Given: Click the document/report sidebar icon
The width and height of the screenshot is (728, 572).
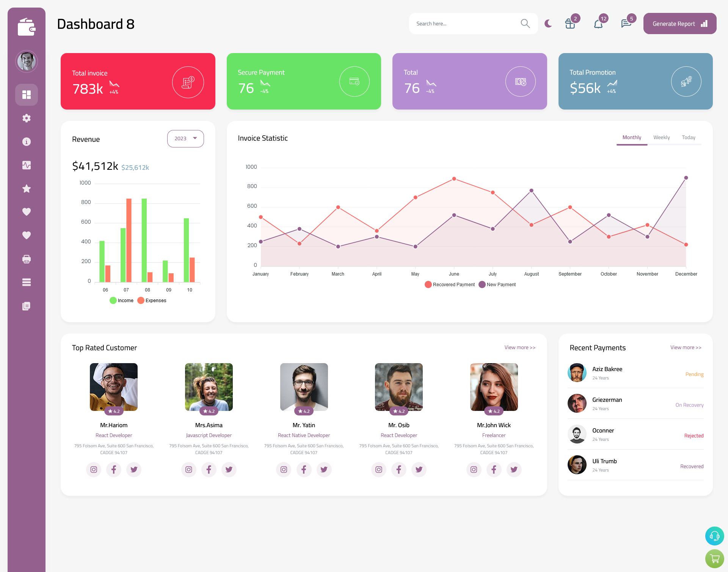Looking at the screenshot, I should [26, 306].
